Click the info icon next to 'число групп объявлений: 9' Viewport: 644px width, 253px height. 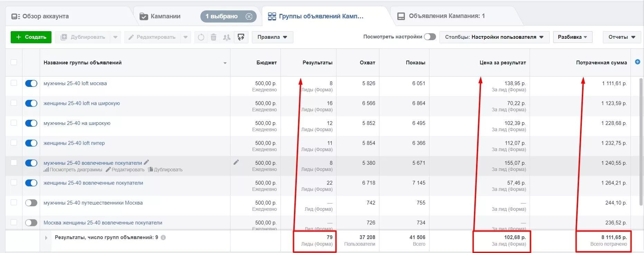[163, 237]
